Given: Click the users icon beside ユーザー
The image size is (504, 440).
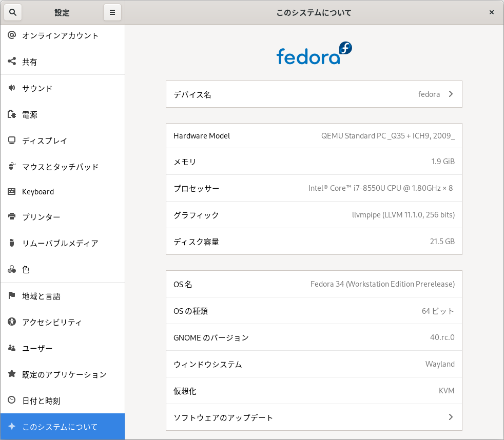Looking at the screenshot, I should (12, 348).
